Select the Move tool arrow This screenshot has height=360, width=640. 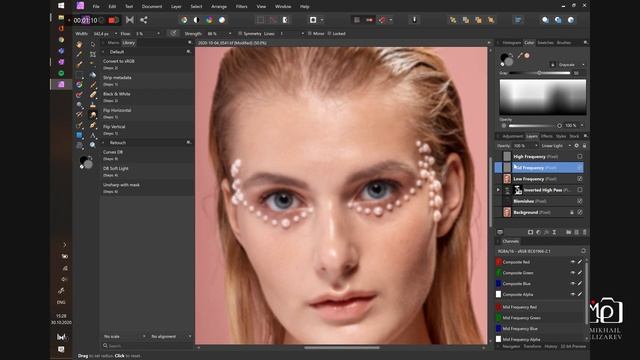point(93,44)
